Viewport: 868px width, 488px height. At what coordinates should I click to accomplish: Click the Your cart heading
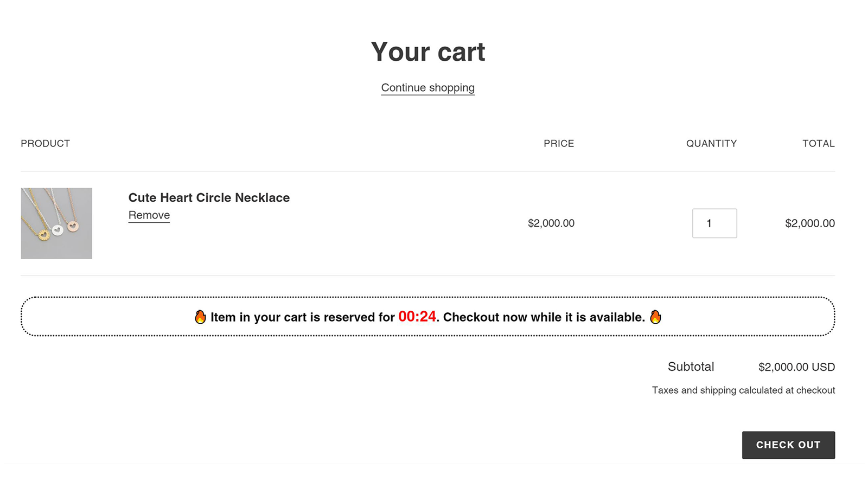pos(427,52)
